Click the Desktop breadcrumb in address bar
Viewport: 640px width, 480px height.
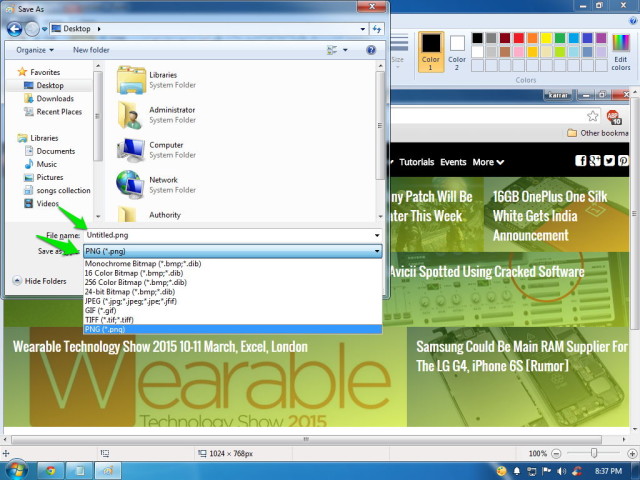77,29
